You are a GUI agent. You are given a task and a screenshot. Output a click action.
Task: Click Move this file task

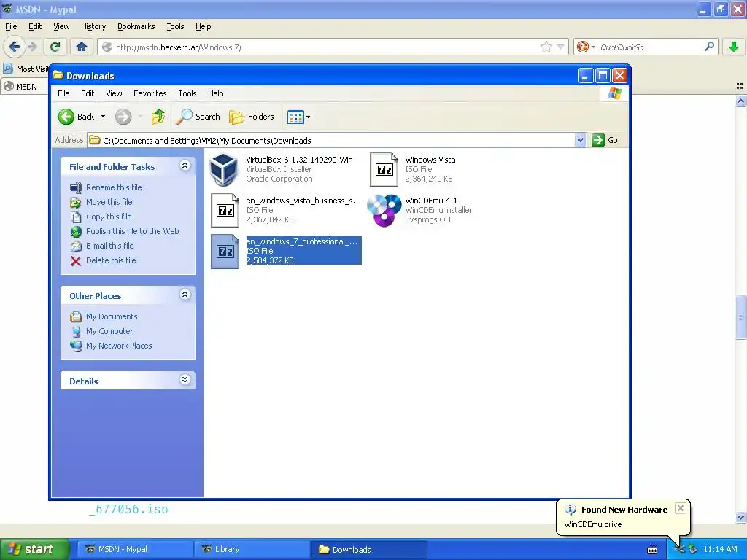(x=109, y=202)
